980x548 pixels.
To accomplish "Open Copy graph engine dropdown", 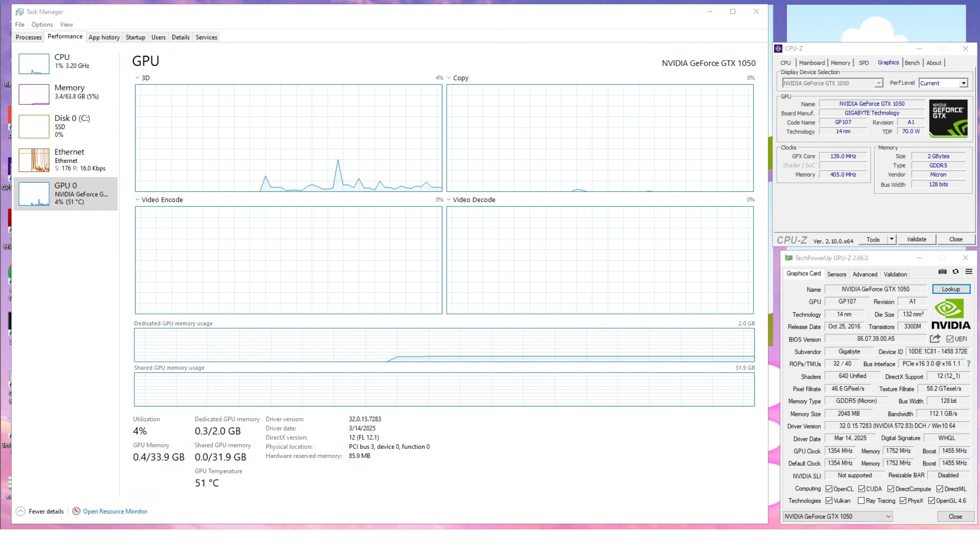I will [x=449, y=78].
